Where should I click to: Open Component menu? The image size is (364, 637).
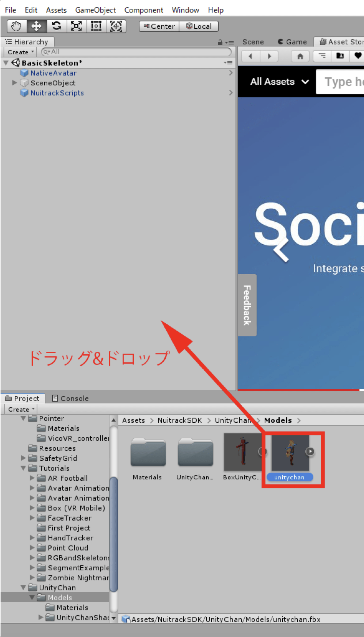(x=144, y=10)
